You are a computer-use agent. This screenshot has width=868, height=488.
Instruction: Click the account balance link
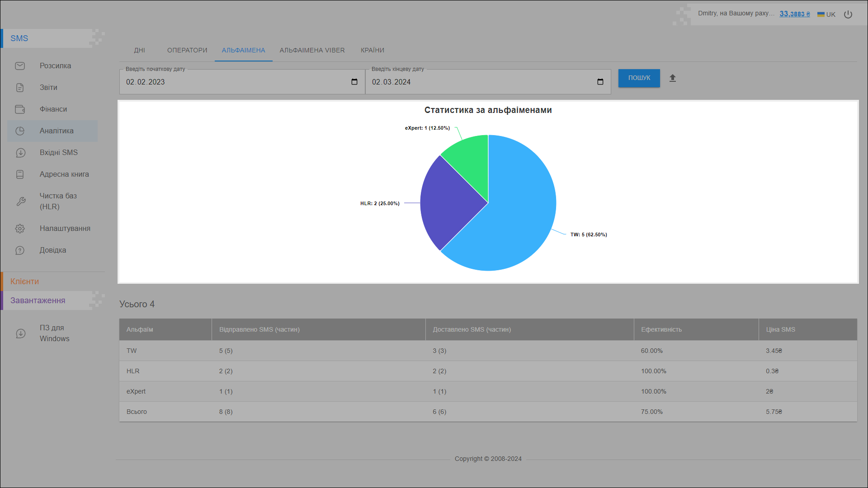[794, 14]
